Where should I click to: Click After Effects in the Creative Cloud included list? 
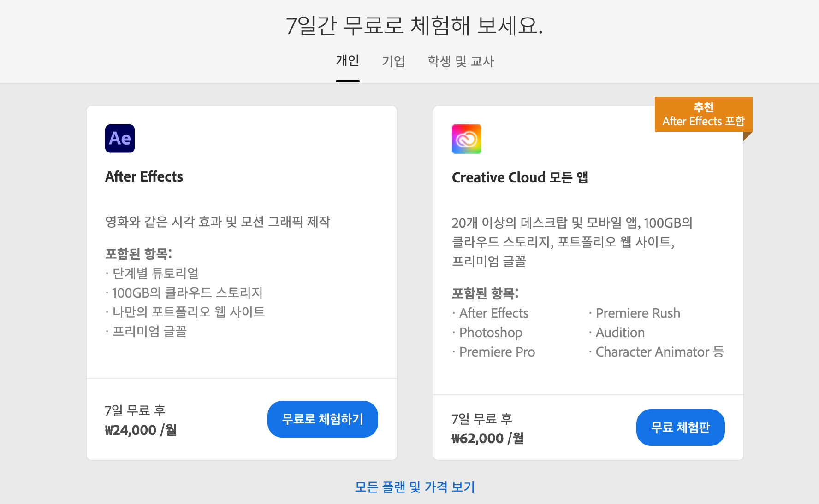click(x=494, y=313)
